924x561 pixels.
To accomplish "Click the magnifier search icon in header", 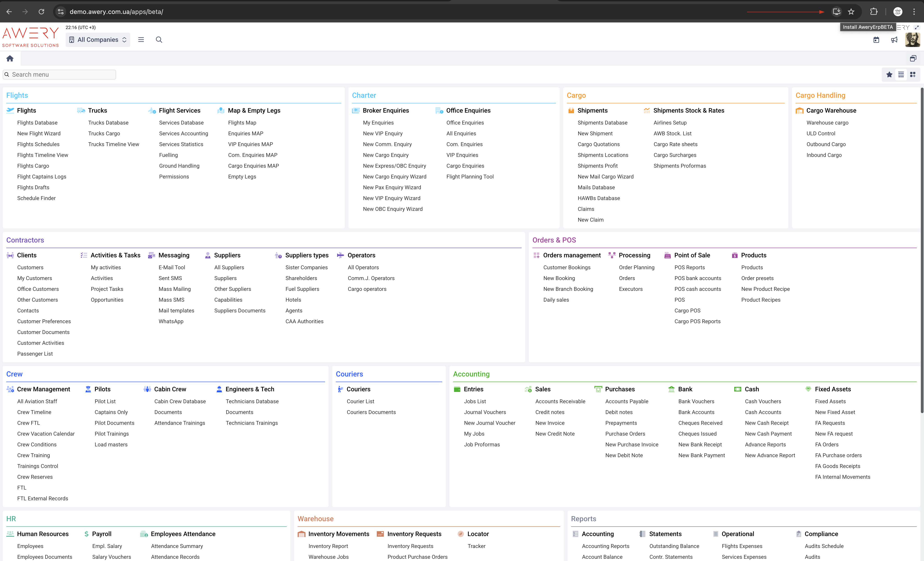I will [x=159, y=40].
